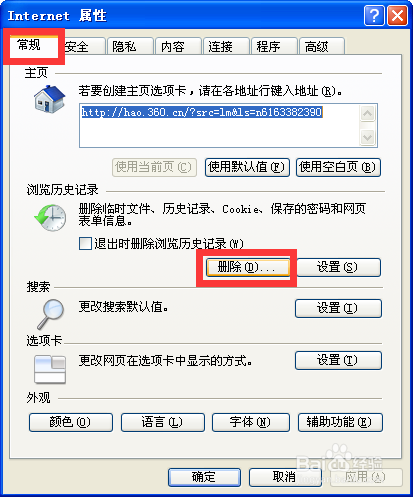413x497 pixels.
Task: Open search 设置(I) button
Action: 338,308
